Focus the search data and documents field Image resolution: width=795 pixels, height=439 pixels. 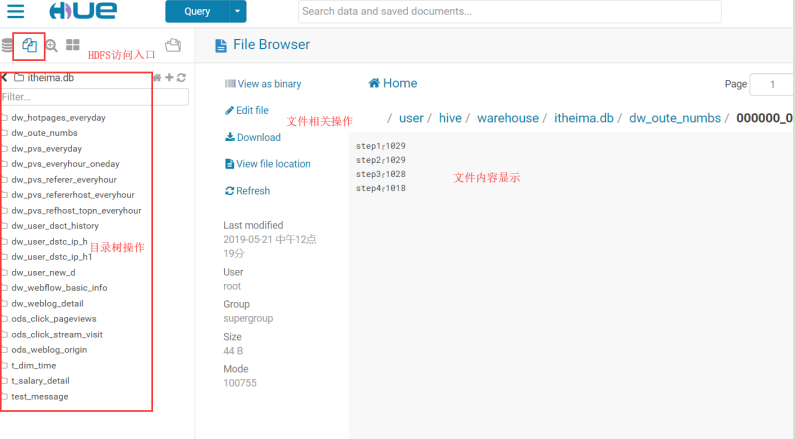tap(510, 11)
